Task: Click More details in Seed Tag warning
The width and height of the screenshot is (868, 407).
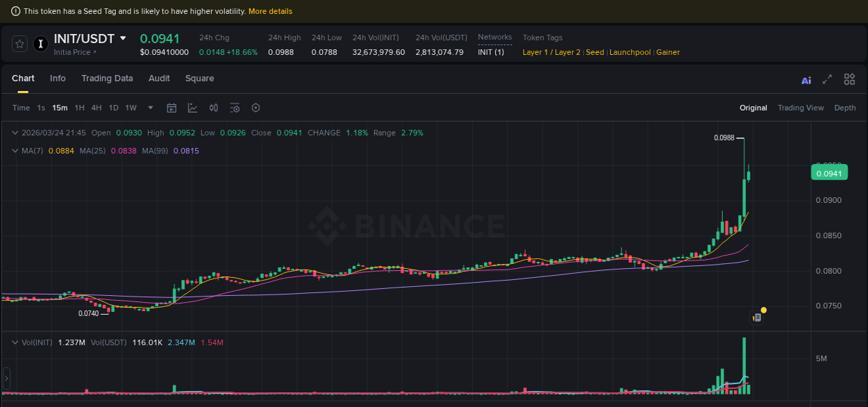Action: click(x=270, y=11)
